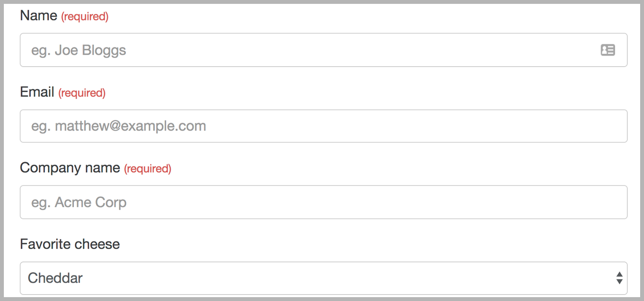
Task: Click the Favorite cheese label
Action: (70, 244)
